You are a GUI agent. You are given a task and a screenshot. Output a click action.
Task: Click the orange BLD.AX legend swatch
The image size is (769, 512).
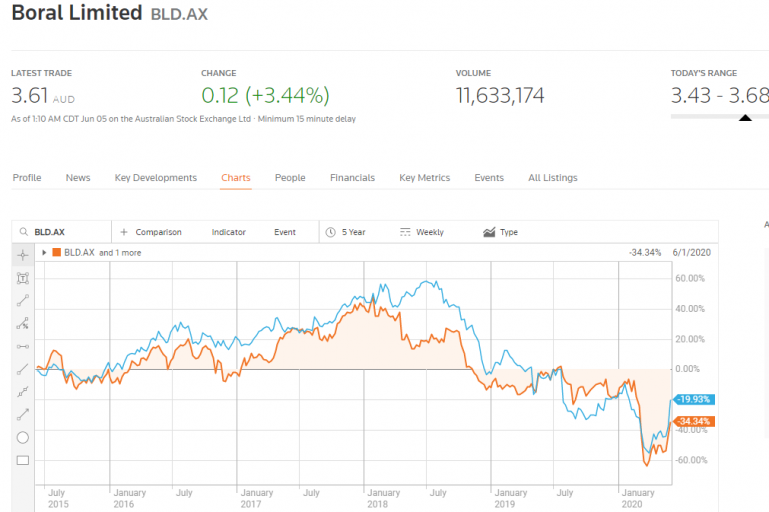click(56, 253)
